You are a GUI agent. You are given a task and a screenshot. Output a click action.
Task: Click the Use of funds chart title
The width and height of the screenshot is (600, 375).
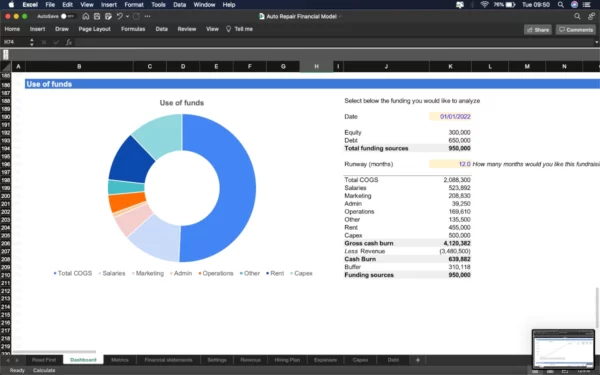click(182, 103)
